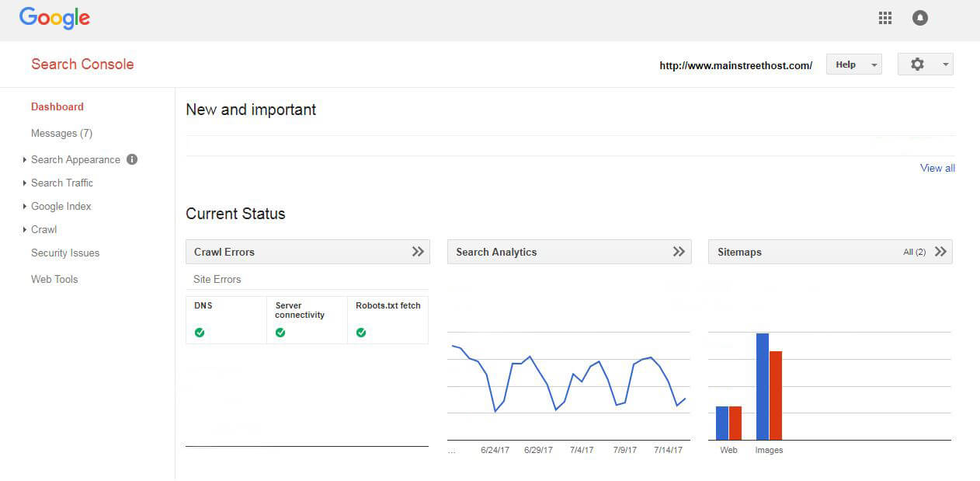Open Web Tools in the sidebar
The width and height of the screenshot is (980, 481).
(x=54, y=279)
